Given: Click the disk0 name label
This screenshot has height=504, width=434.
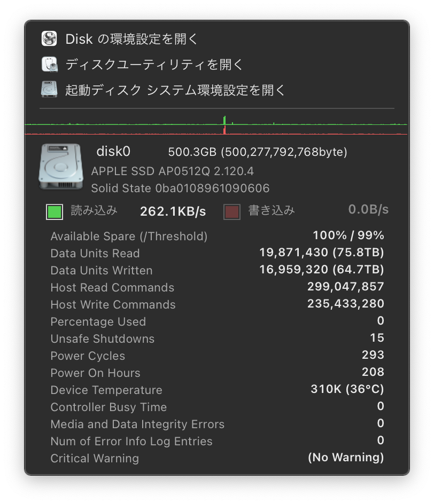Looking at the screenshot, I should click(x=113, y=152).
